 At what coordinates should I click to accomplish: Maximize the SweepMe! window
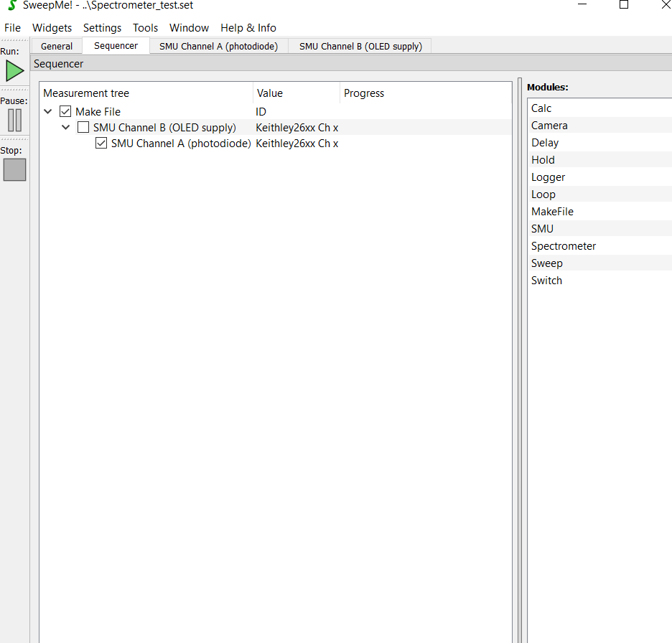coord(624,4)
